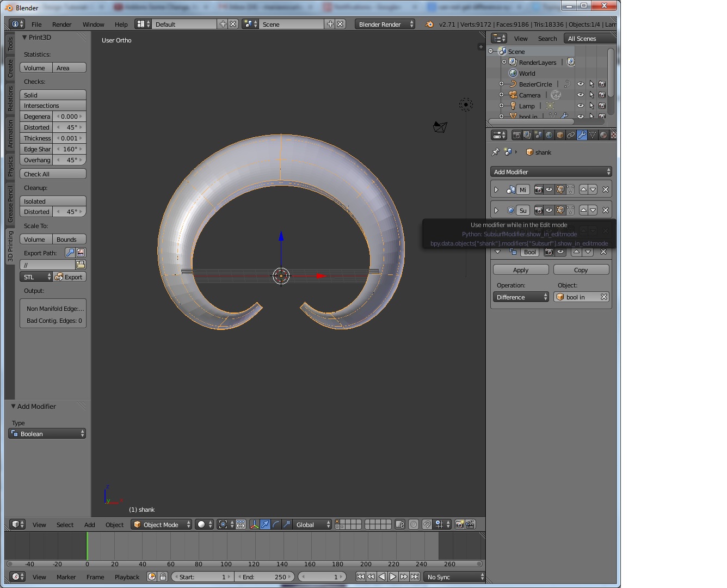Open the File menu
The height and width of the screenshot is (588, 727).
(36, 24)
